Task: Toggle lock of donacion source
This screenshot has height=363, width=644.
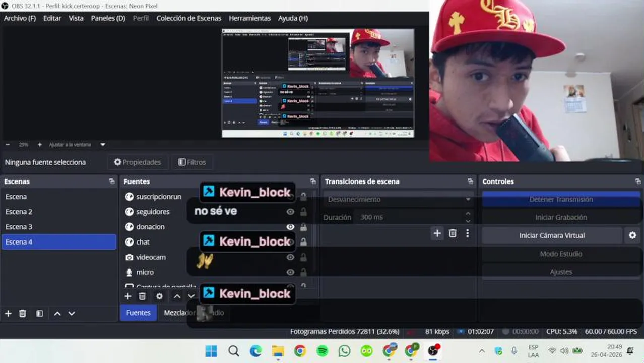Action: point(303,227)
